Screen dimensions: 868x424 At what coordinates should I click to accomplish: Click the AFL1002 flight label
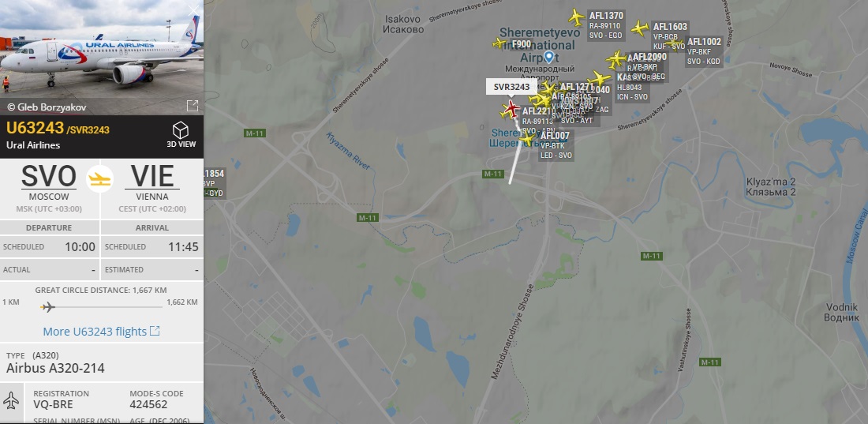[704, 42]
